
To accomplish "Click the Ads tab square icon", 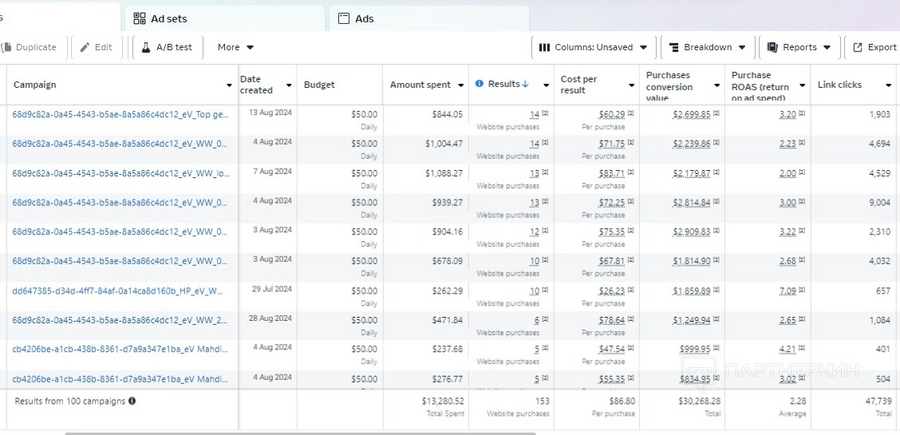I will tap(343, 18).
